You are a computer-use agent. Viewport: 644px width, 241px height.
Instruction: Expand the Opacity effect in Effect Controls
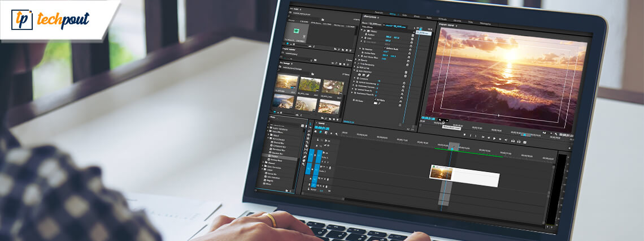(x=356, y=59)
